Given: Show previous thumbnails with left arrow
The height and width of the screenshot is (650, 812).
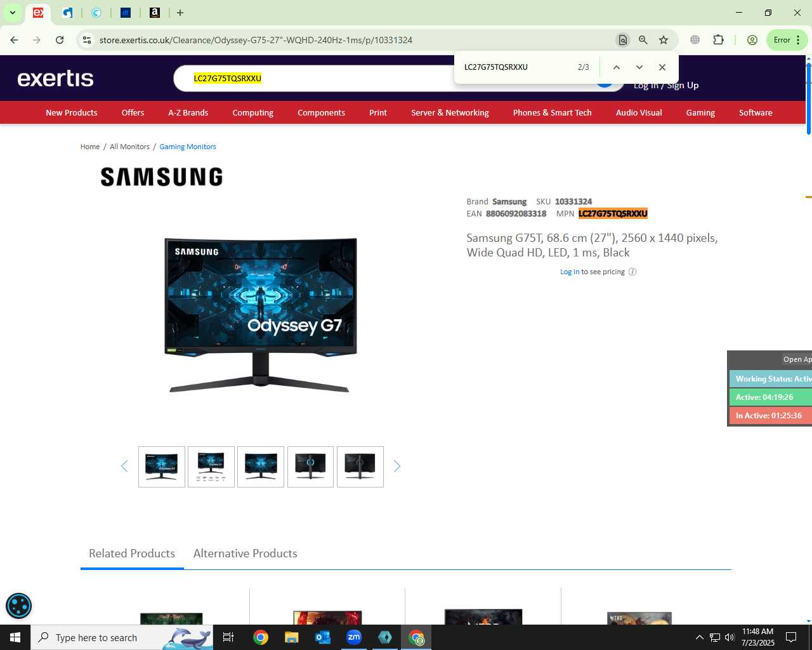Looking at the screenshot, I should tap(124, 467).
